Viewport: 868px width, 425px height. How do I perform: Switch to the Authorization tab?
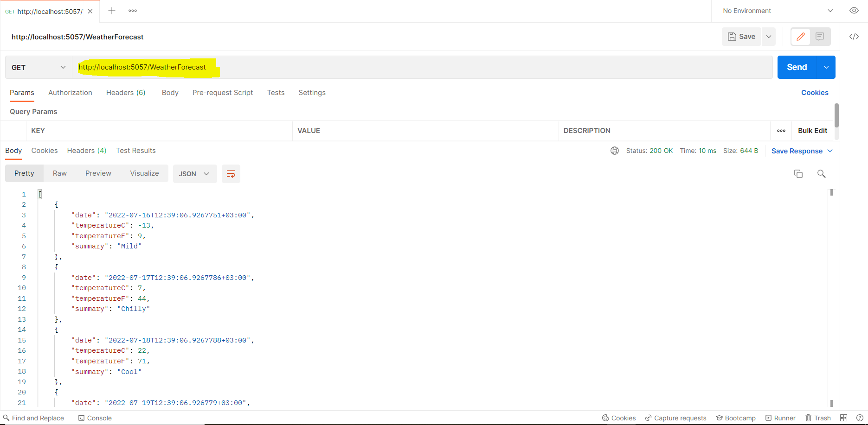(x=70, y=93)
